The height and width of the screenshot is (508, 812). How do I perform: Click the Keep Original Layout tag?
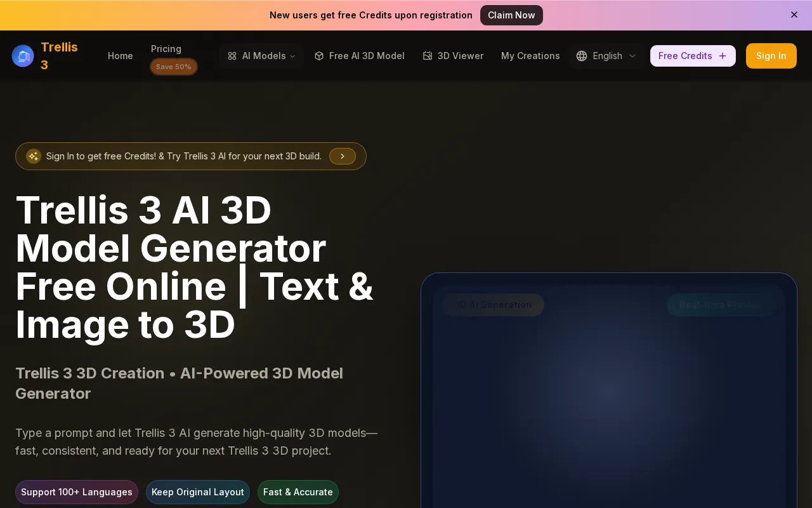pos(198,492)
